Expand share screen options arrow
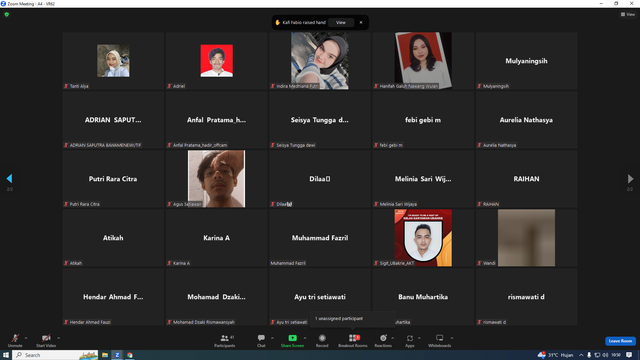Viewport: 640px width, 360px height. point(305,338)
